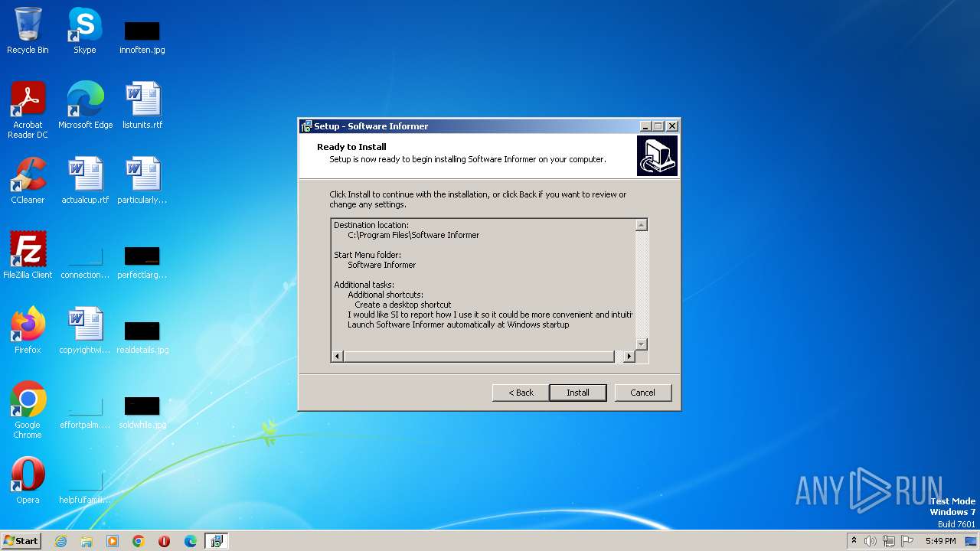This screenshot has height=551, width=980.
Task: Select the listunits.rtf document
Action: [142, 105]
